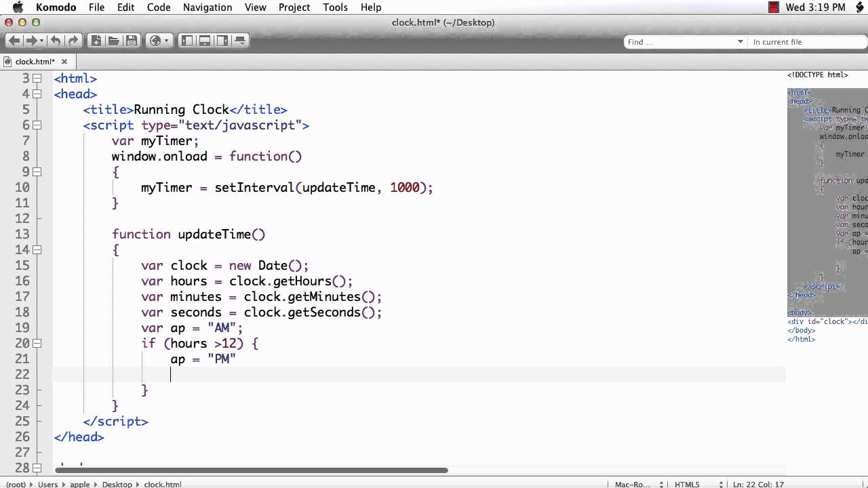Click line number 22 in the gutter
The image size is (868, 488).
pos(22,374)
